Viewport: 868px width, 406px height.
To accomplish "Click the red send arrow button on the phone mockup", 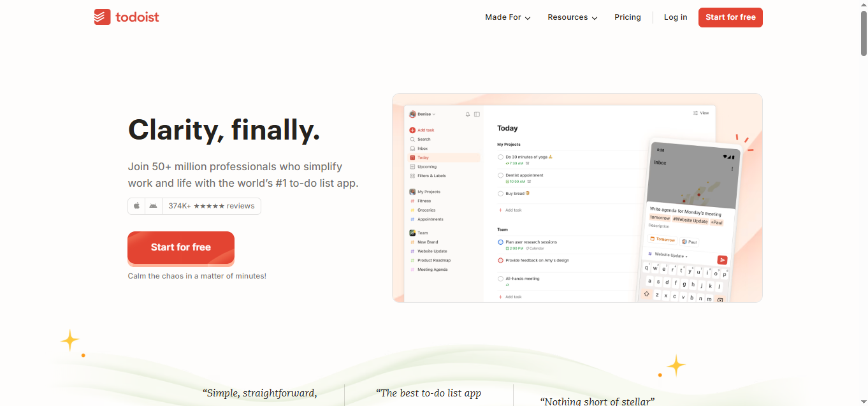I will click(x=722, y=259).
